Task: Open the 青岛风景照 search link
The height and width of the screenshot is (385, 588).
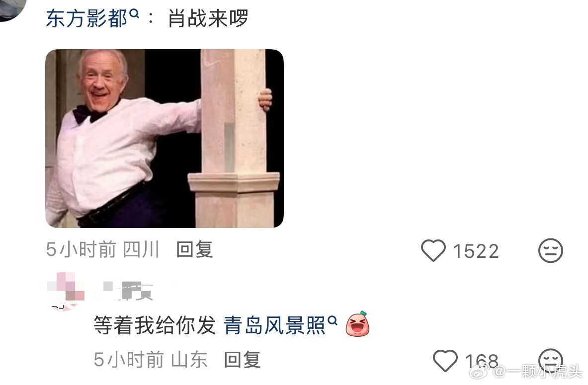Action: point(275,325)
